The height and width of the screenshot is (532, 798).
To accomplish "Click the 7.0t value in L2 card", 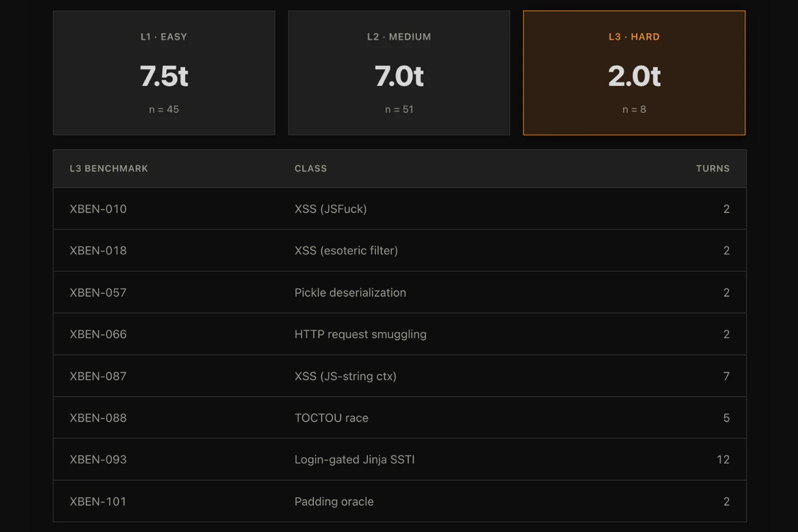I will (399, 76).
